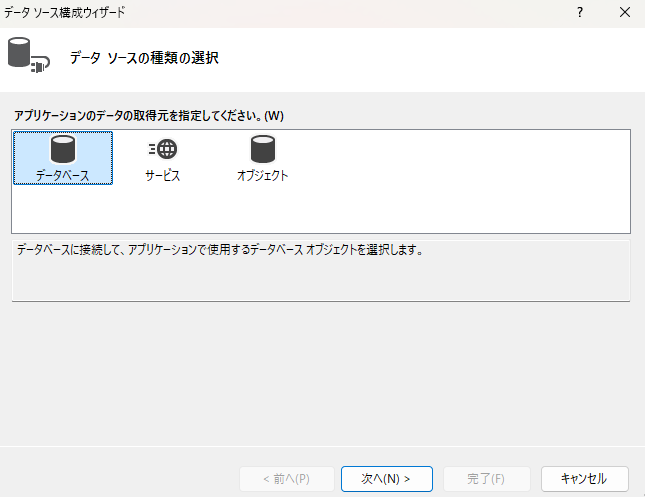Close the データ ソース構成ウィザード dialog window

625,13
